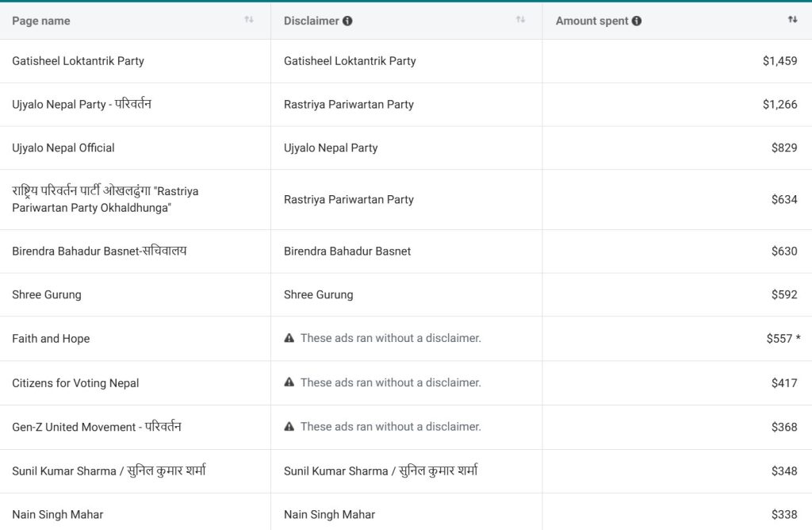This screenshot has height=530, width=812.
Task: Open the info icon beside Disclaimer header
Action: point(347,21)
